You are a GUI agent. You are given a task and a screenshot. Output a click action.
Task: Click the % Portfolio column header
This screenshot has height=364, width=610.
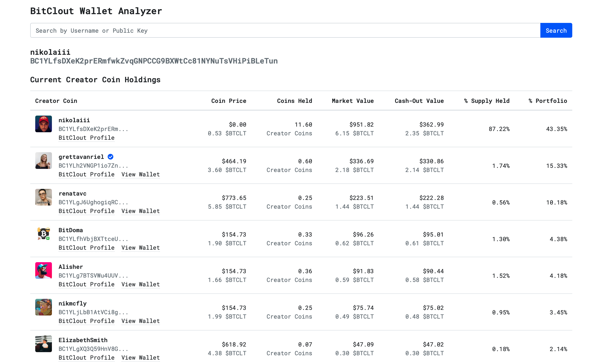[x=548, y=101]
